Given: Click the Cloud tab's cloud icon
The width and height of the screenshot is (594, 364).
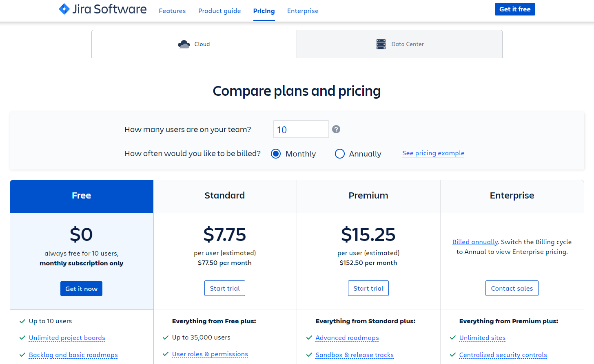Looking at the screenshot, I should (x=184, y=44).
